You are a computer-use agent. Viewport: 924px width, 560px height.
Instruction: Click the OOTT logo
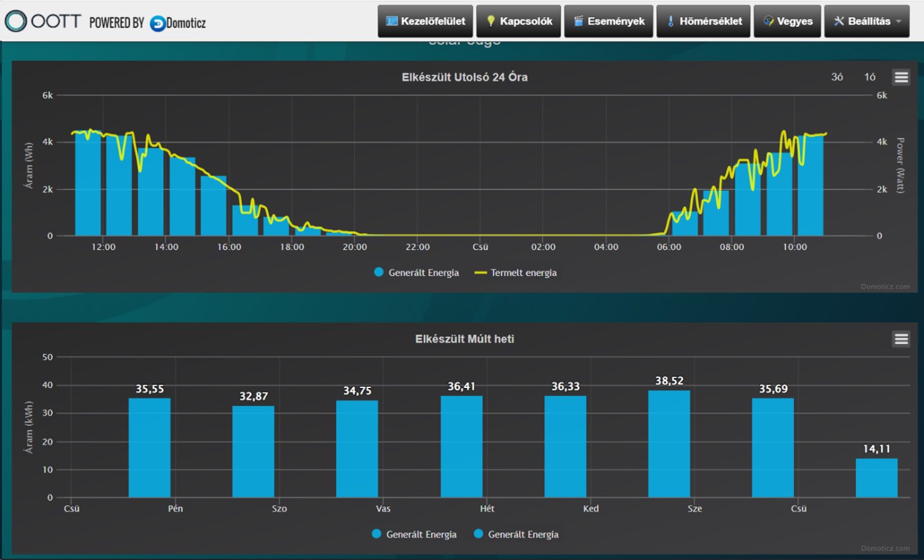(x=43, y=21)
